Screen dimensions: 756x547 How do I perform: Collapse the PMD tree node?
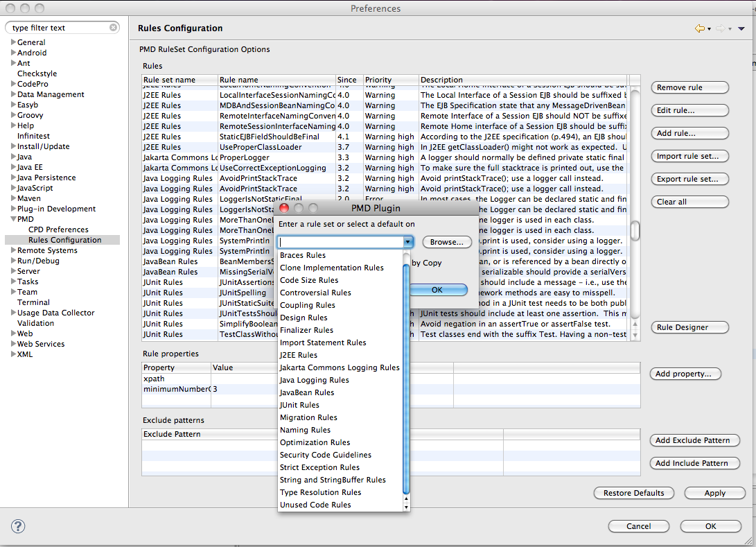(x=13, y=219)
